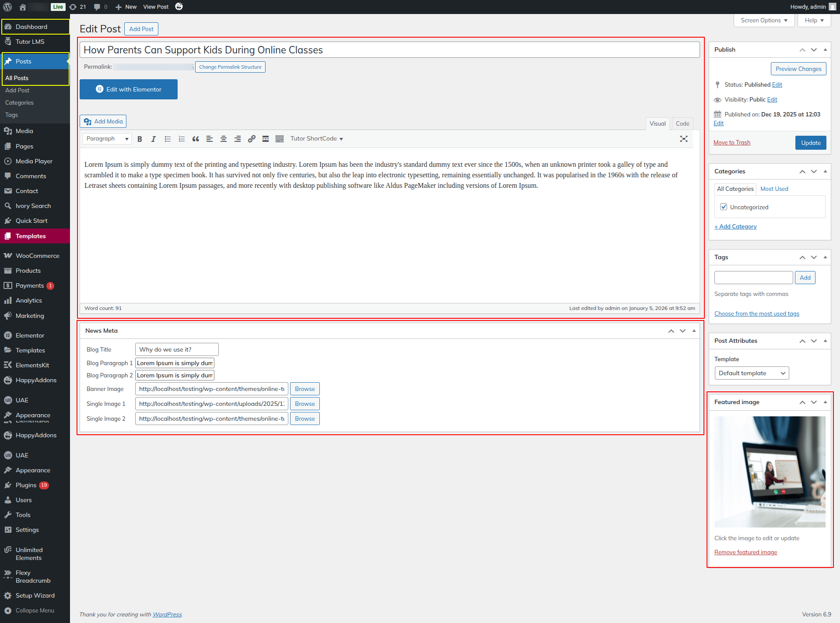Expand the Tutor ShortCode menu
The height and width of the screenshot is (623, 840).
(317, 139)
